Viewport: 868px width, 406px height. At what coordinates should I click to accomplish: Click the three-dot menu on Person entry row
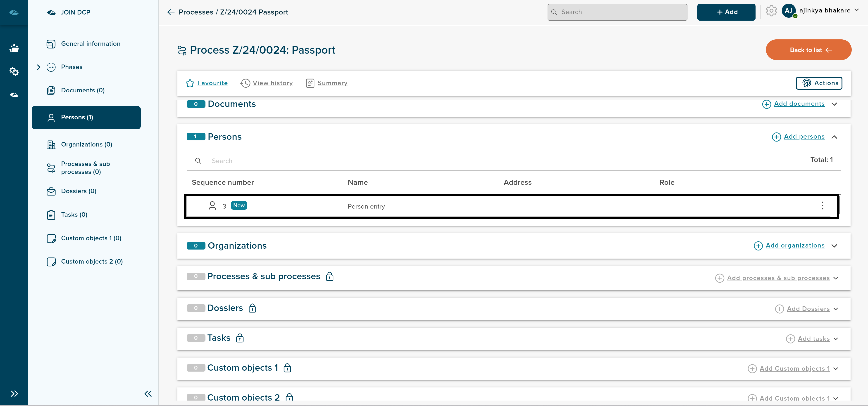pyautogui.click(x=822, y=206)
